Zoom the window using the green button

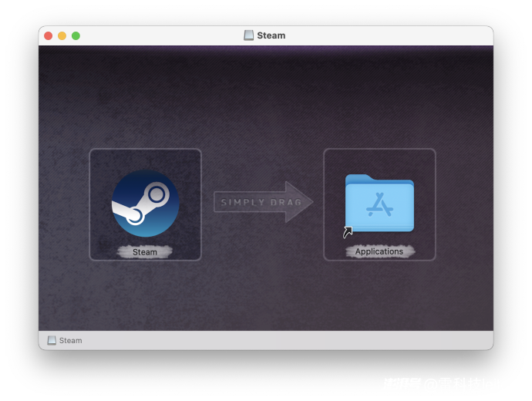pyautogui.click(x=76, y=35)
